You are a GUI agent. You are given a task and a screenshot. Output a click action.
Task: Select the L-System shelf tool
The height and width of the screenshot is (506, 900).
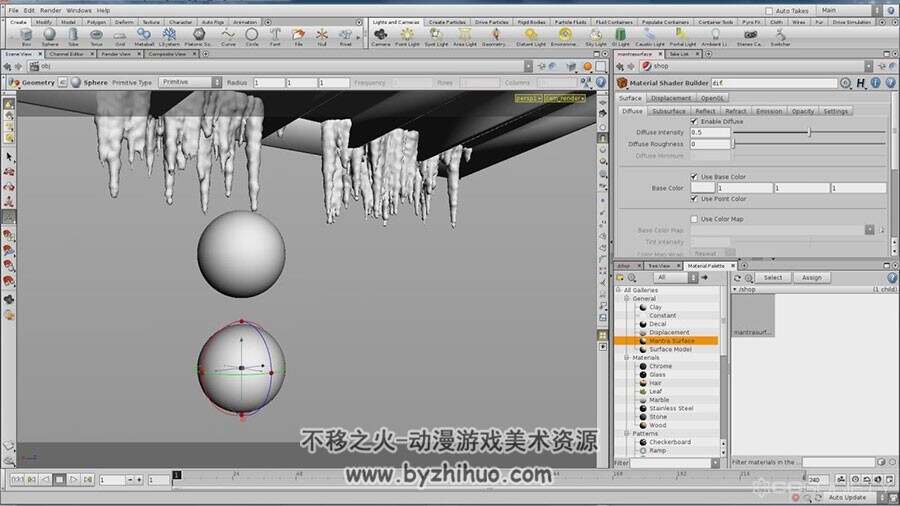coord(169,37)
